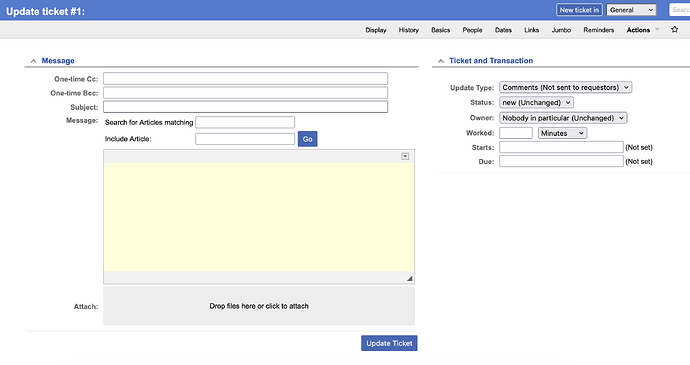Click the New ticket in button
The image size is (690, 365).
tap(579, 10)
